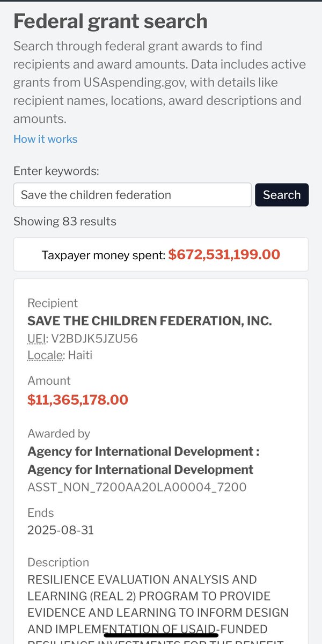Select recipient name Save the Children Federation, Inc.
The image size is (322, 644).
pos(149,321)
